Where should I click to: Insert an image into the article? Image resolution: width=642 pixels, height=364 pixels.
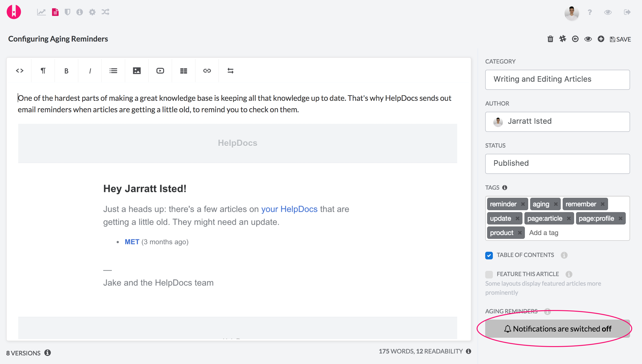[x=136, y=71]
